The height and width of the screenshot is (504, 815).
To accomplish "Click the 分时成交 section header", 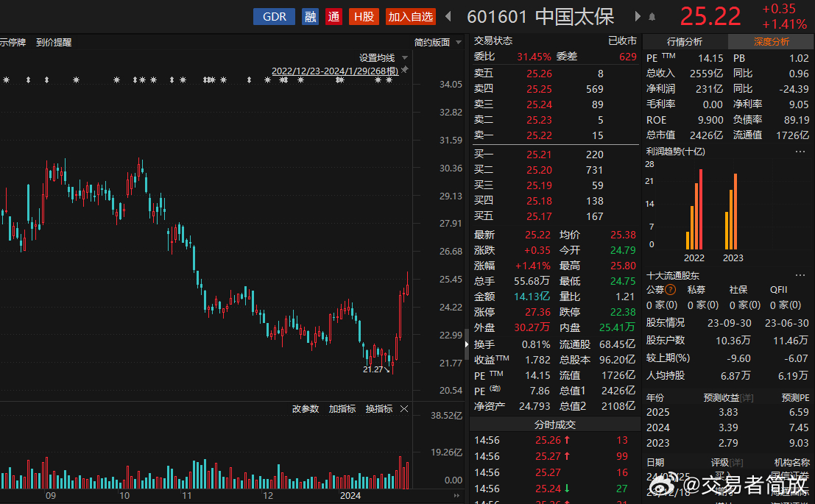I will point(554,425).
